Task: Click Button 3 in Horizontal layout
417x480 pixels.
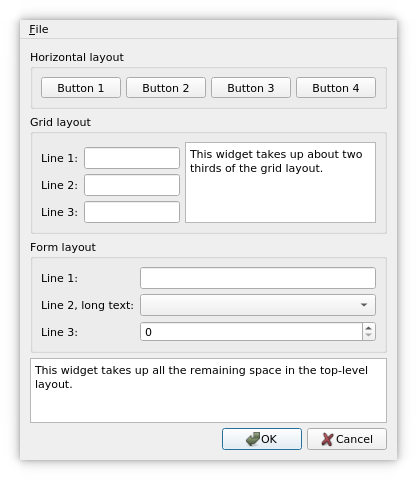Action: point(251,88)
